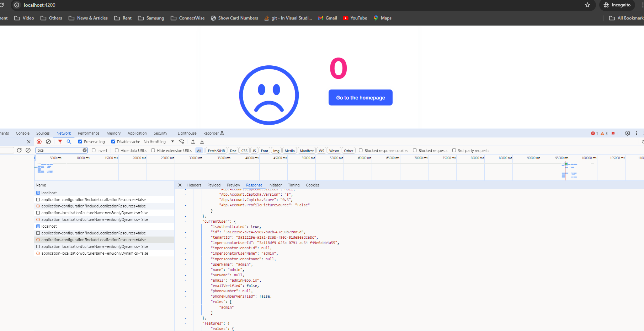Switch to the Console tab
The image size is (644, 331).
point(22,133)
